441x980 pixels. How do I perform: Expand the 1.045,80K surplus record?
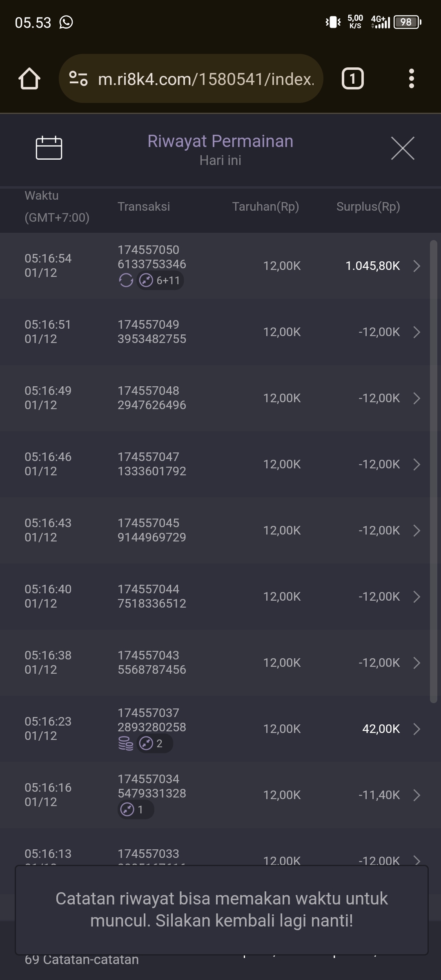point(416,266)
